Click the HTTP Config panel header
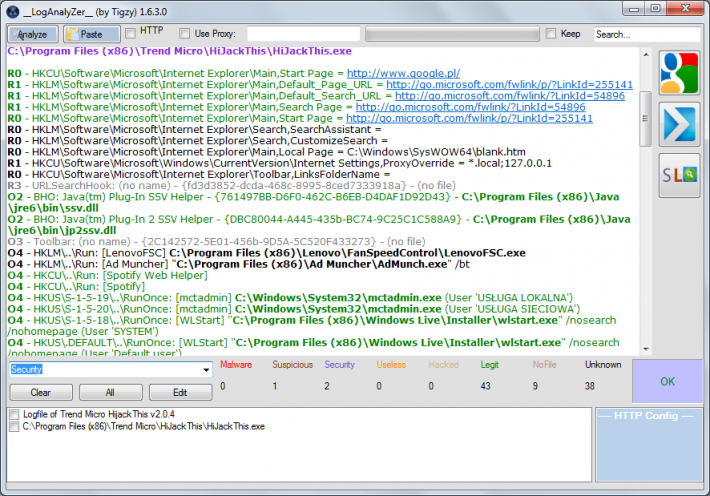 (x=646, y=416)
